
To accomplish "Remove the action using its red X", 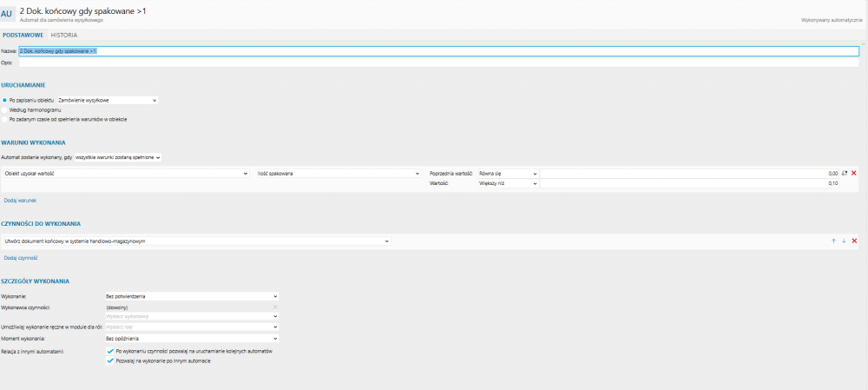I will pyautogui.click(x=854, y=241).
